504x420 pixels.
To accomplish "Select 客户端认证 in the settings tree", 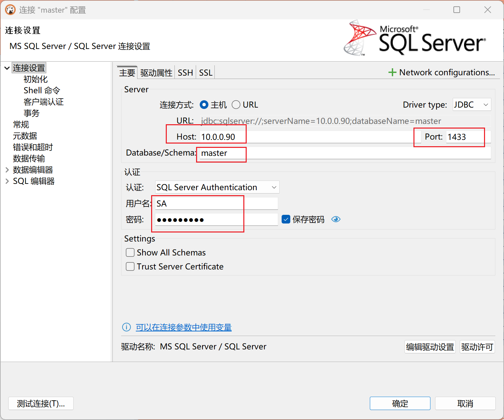I will 44,102.
